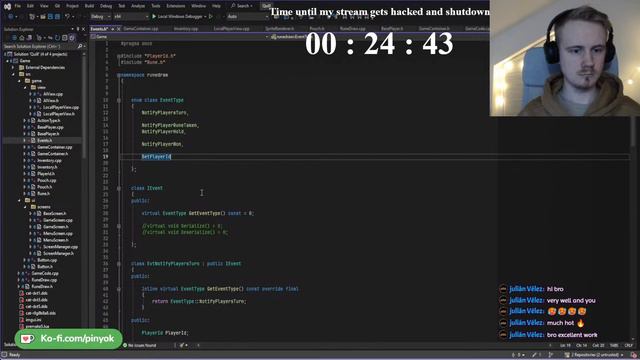Switch to the Pouch.h tab
Screen dimensions: 640x360
coord(317,29)
